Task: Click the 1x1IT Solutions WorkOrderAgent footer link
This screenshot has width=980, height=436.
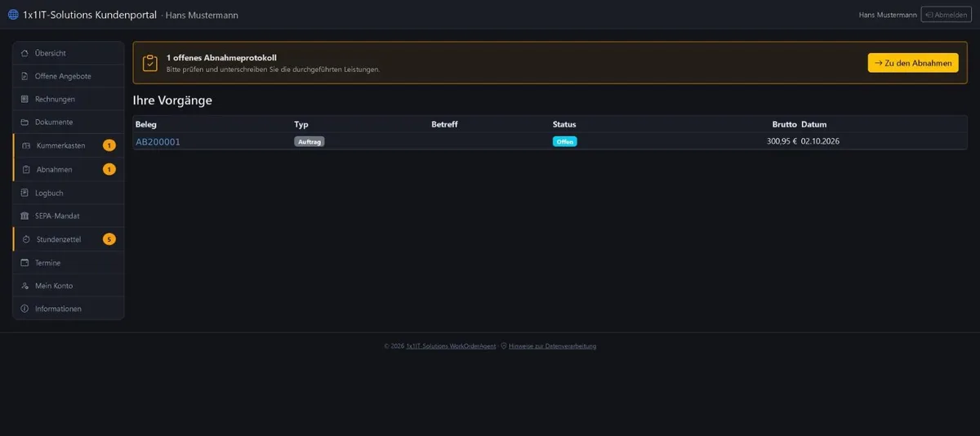Action: (x=451, y=346)
